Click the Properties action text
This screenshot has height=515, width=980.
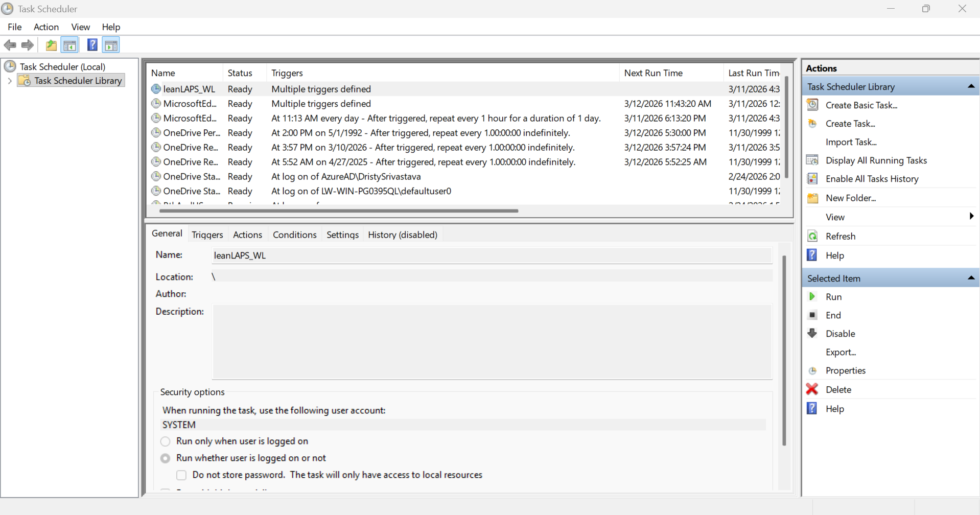click(x=846, y=370)
